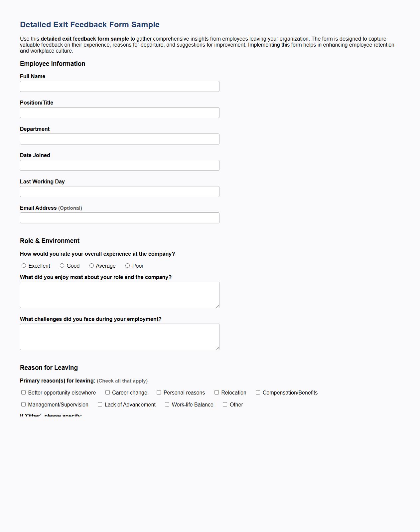420x532 pixels.
Task: Select the Poor experience rating
Action: (127, 265)
